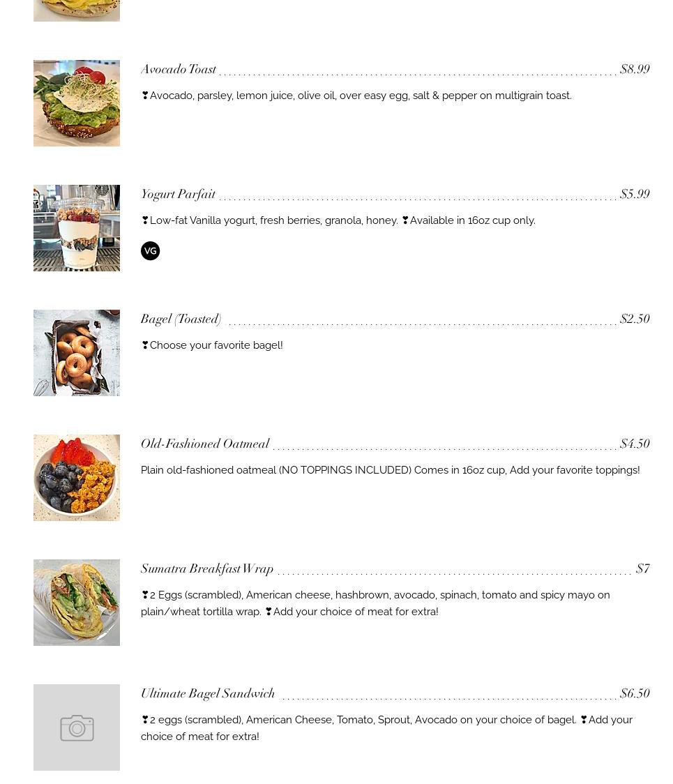The image size is (673, 784).
Task: Click the $5.99 parfait price
Action: click(x=635, y=194)
